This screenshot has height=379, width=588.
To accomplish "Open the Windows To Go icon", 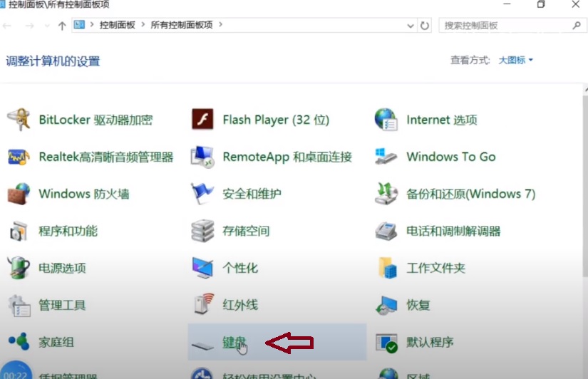I will click(x=386, y=156).
